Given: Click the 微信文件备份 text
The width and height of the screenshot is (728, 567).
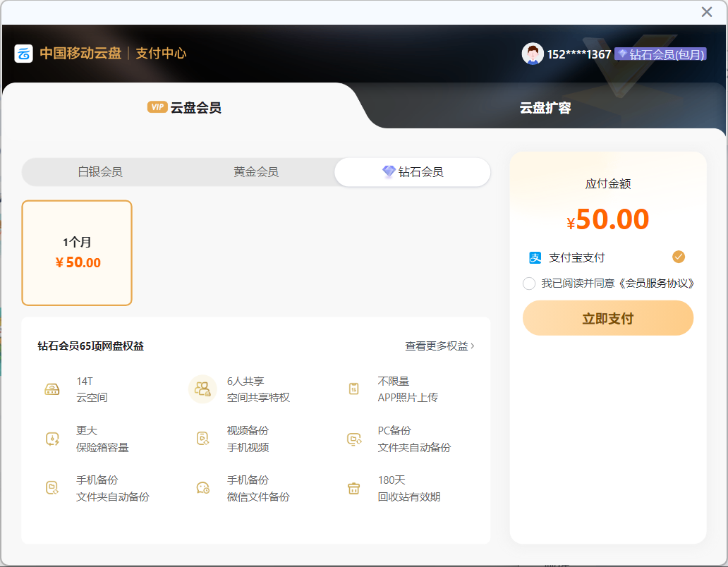Looking at the screenshot, I should click(258, 496).
